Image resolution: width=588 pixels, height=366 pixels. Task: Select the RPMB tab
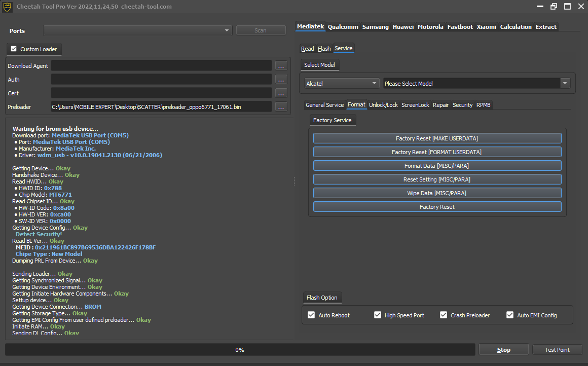point(484,105)
